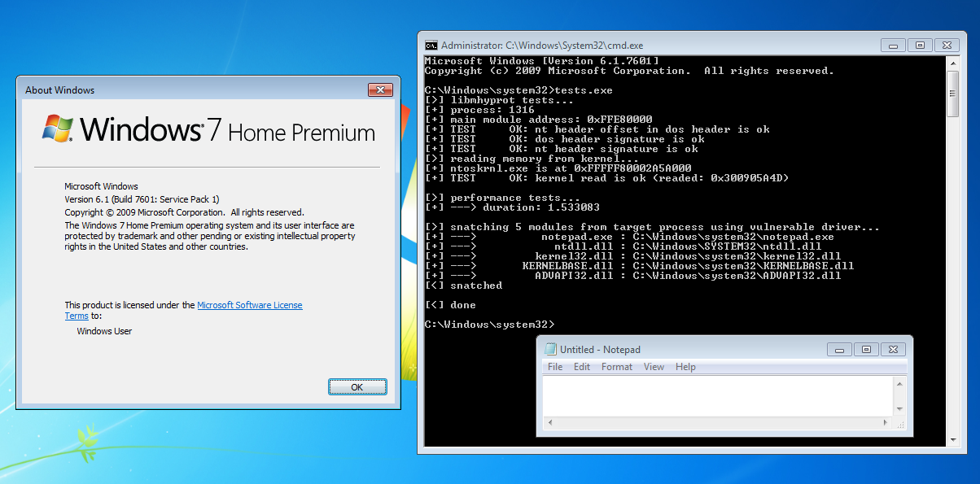The width and height of the screenshot is (980, 484).
Task: Click Notepad vertical scroll down arrow
Action: click(899, 409)
